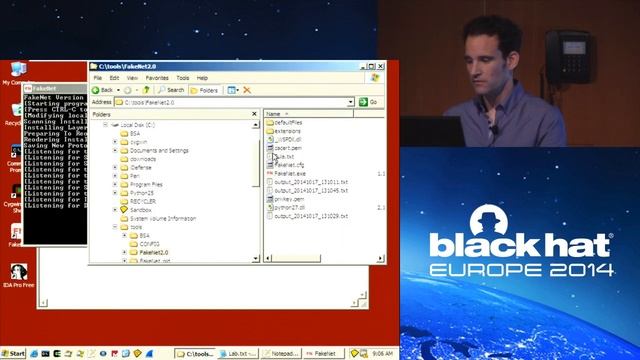Expand the iDefense folder node

tap(115, 167)
